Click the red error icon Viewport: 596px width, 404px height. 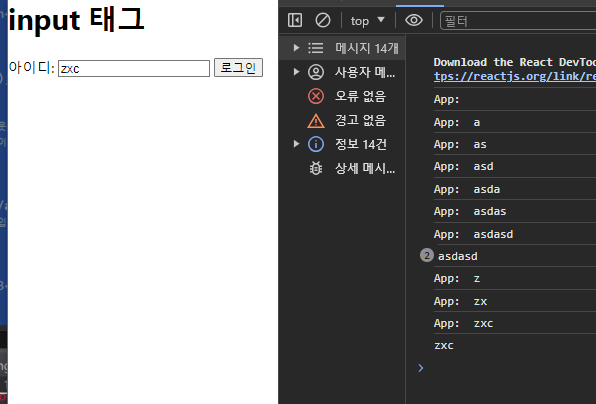[x=315, y=96]
